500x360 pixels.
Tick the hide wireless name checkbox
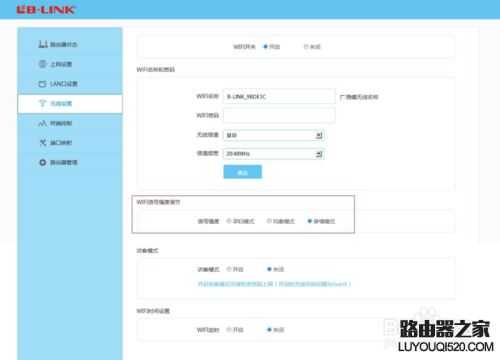click(x=342, y=97)
